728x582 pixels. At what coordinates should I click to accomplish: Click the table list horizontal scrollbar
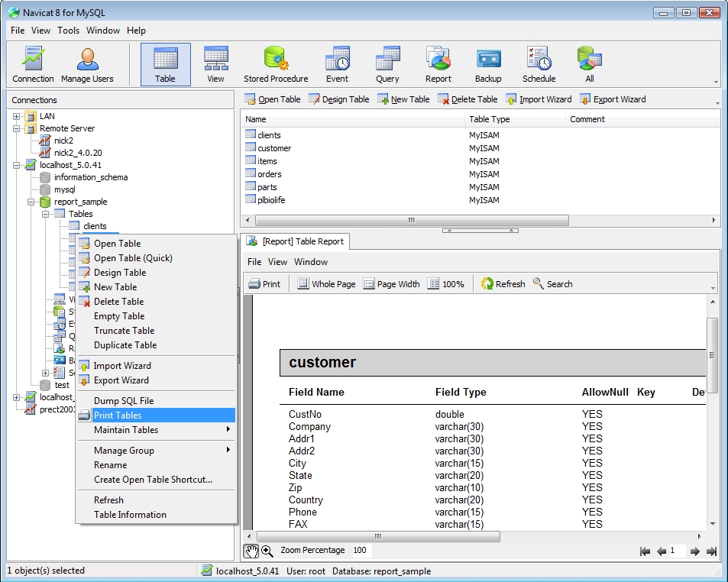click(412, 220)
